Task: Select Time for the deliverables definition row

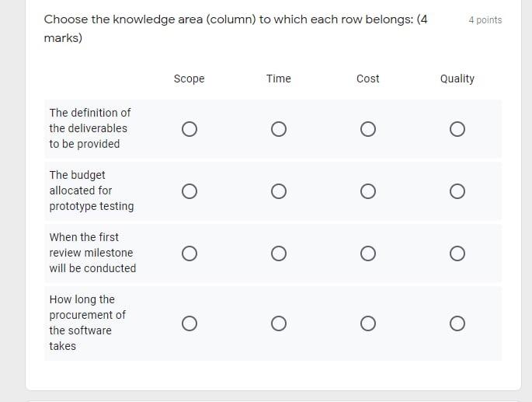Action: coord(279,129)
